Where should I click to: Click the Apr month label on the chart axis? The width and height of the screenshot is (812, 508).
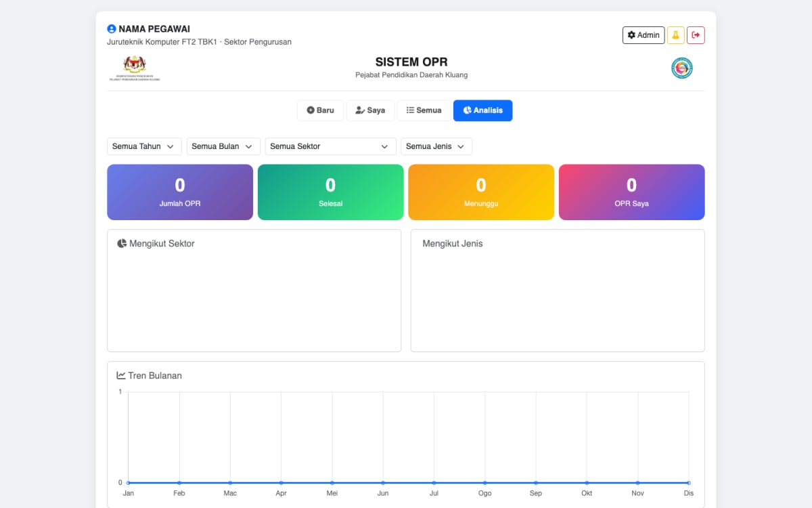(x=281, y=493)
